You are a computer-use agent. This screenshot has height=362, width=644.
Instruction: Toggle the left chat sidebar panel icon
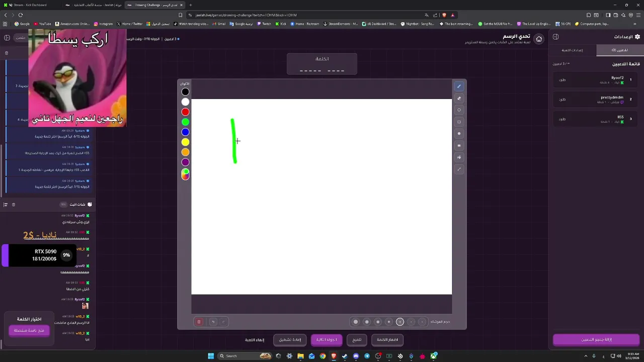point(7,38)
